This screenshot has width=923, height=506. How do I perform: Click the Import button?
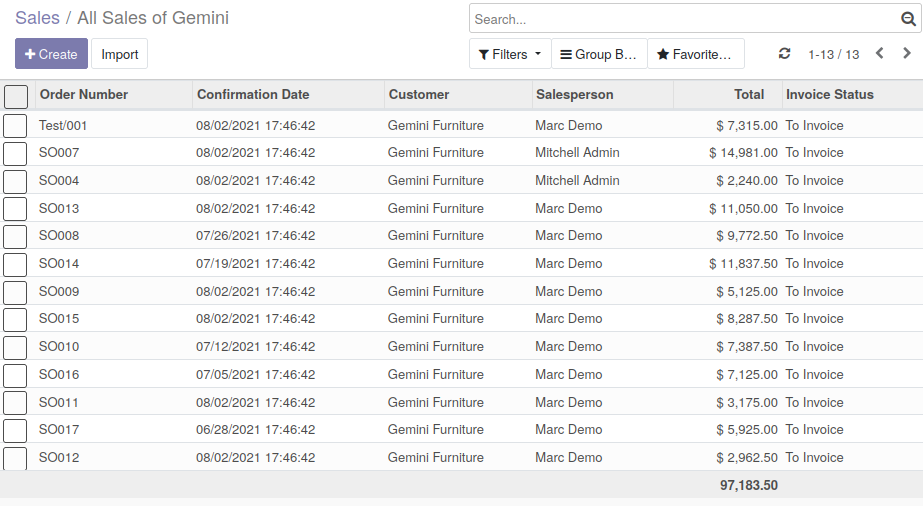[119, 54]
